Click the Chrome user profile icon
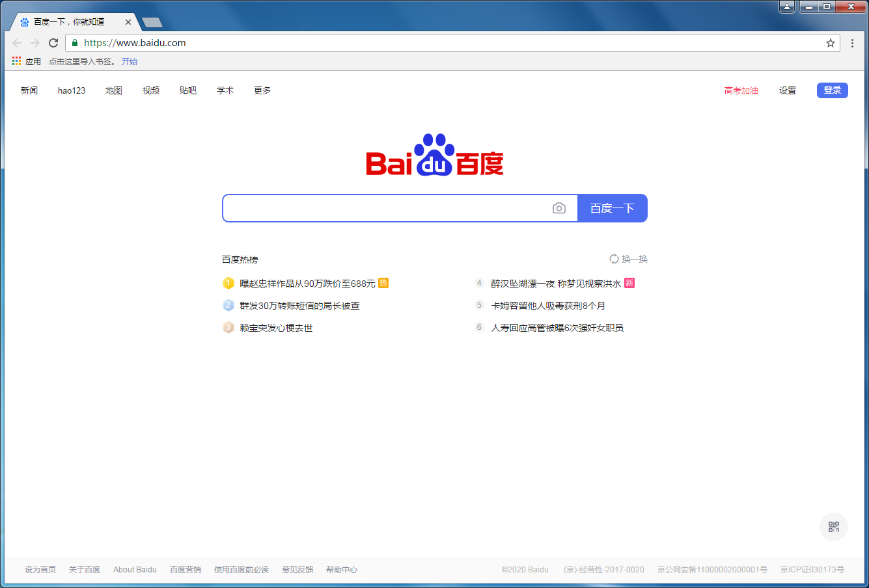The height and width of the screenshot is (588, 869). point(787,7)
